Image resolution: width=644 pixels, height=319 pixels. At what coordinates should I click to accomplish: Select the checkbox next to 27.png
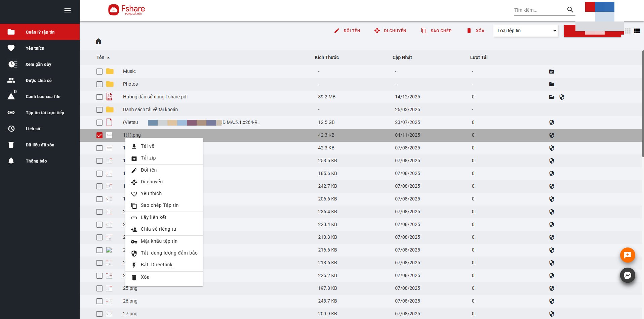click(x=99, y=314)
